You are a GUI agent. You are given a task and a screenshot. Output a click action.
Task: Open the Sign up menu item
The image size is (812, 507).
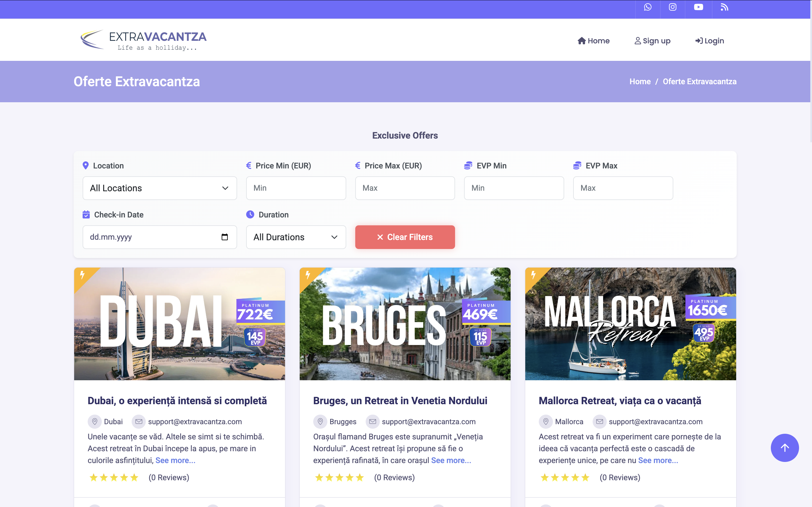click(x=652, y=41)
